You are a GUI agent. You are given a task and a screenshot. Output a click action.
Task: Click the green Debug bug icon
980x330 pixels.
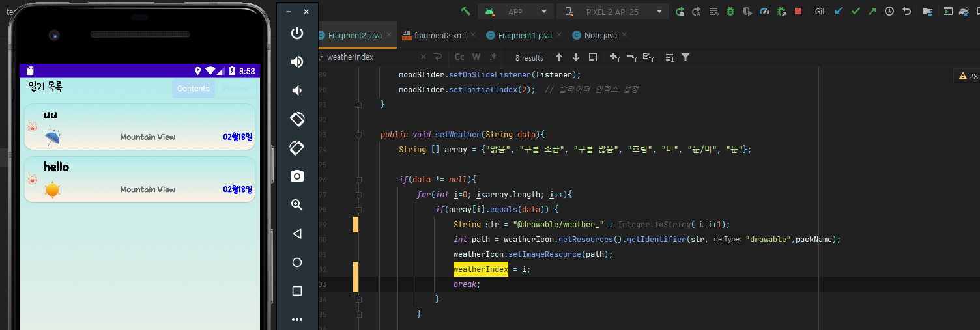(730, 11)
